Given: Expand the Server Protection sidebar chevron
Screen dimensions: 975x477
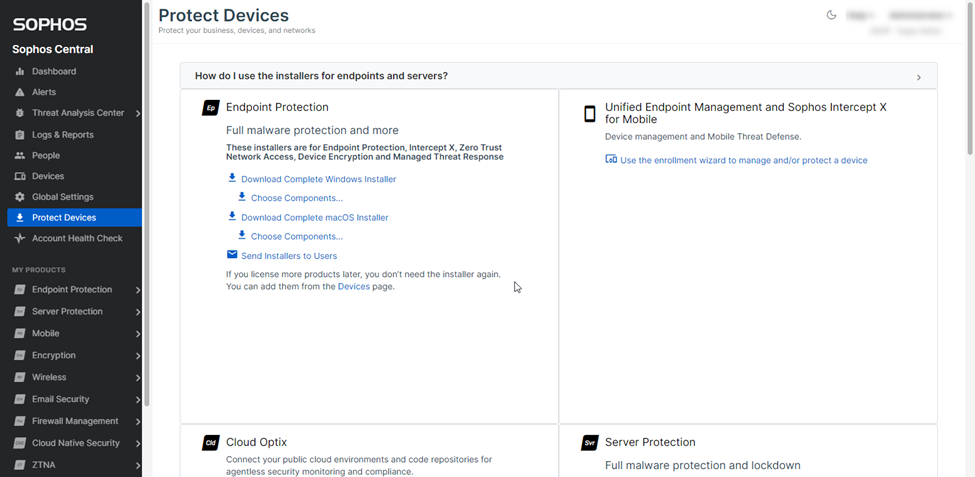Looking at the screenshot, I should tap(137, 312).
